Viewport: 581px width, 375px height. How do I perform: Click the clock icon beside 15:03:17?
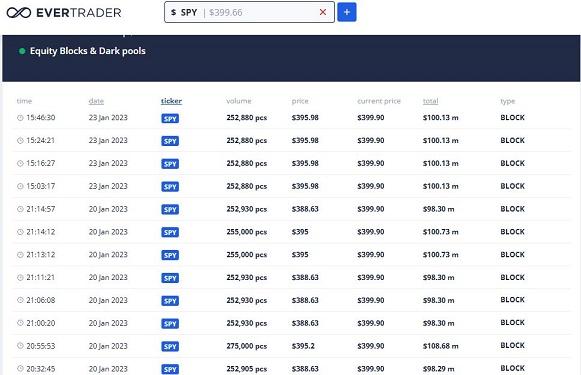pyautogui.click(x=20, y=186)
